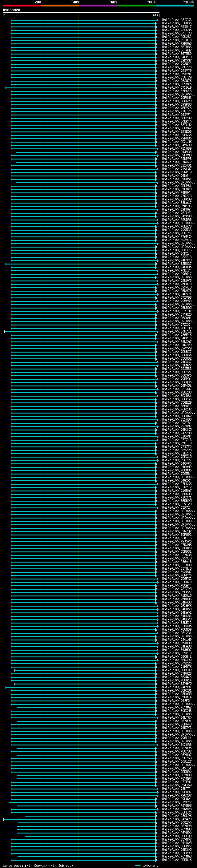Viewport: 197px width, 868px height.
Task: Click the purple ~60% identity legend segment
Action: pyautogui.click(x=99, y=6)
